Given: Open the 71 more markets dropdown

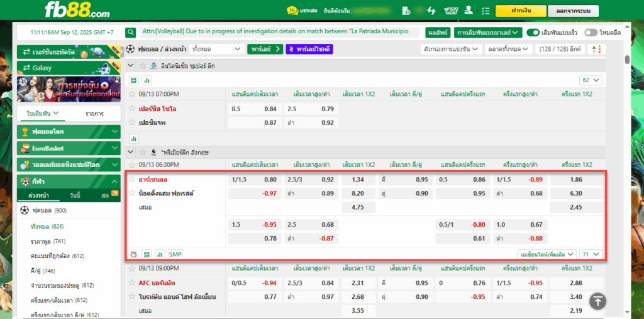Looking at the screenshot, I should [x=591, y=254].
